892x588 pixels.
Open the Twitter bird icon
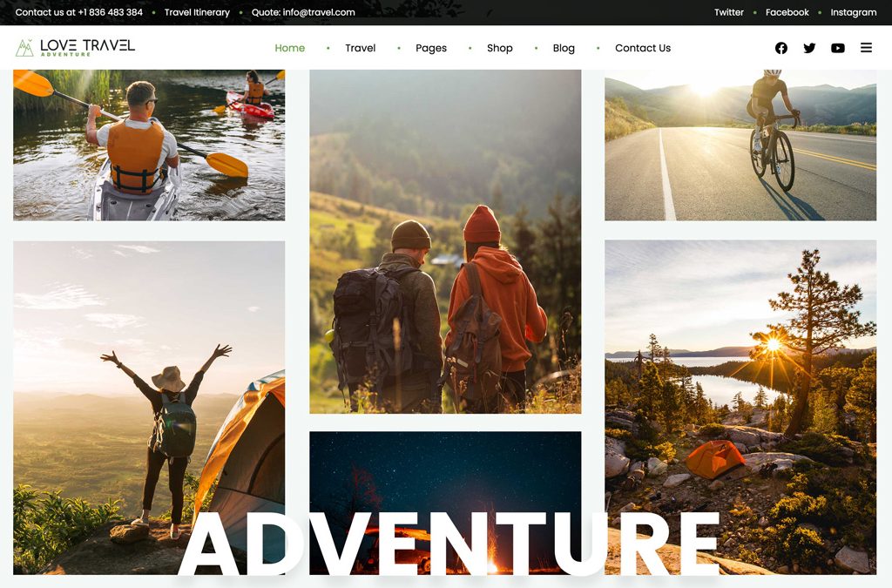pyautogui.click(x=809, y=48)
